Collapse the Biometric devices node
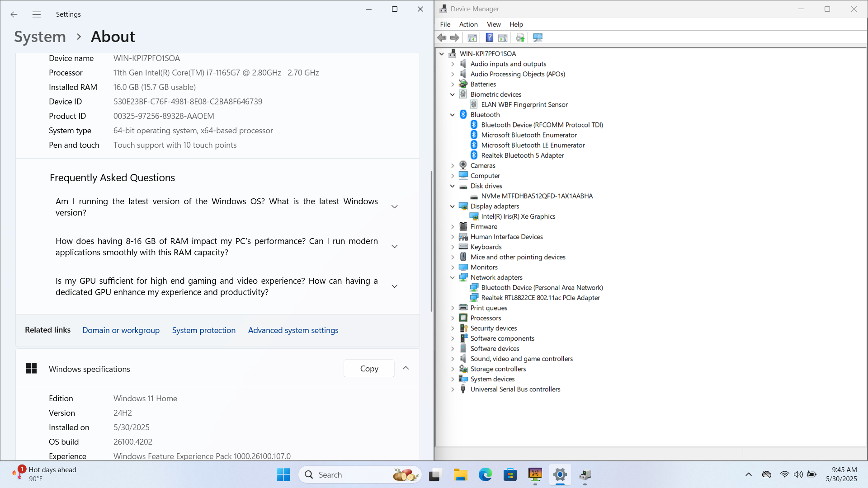This screenshot has width=868, height=488. click(x=453, y=94)
